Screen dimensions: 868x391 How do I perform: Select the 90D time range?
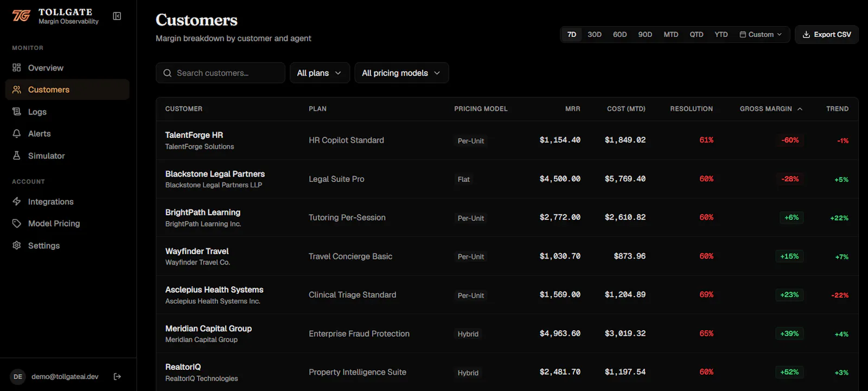point(645,34)
